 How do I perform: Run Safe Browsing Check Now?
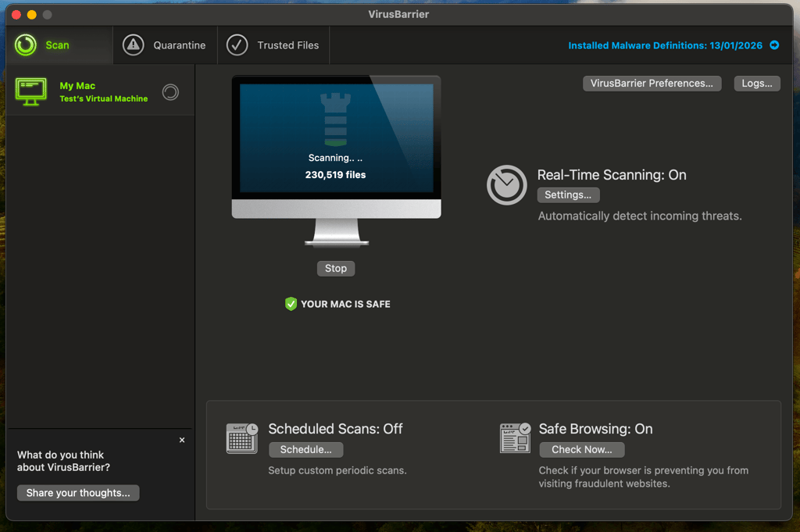pyautogui.click(x=581, y=449)
